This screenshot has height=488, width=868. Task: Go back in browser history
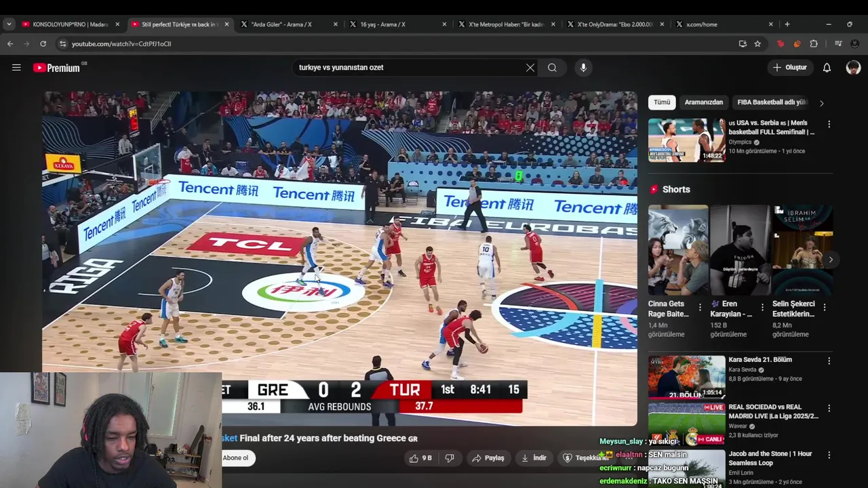pos(10,43)
